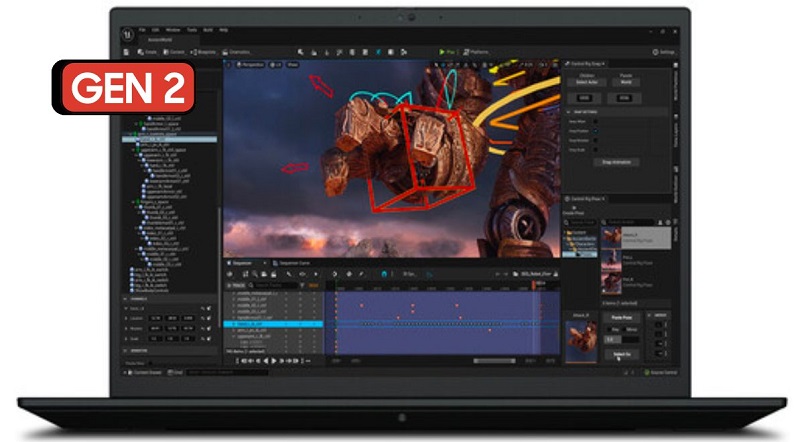
Task: Click the add Track button
Action: click(x=236, y=285)
